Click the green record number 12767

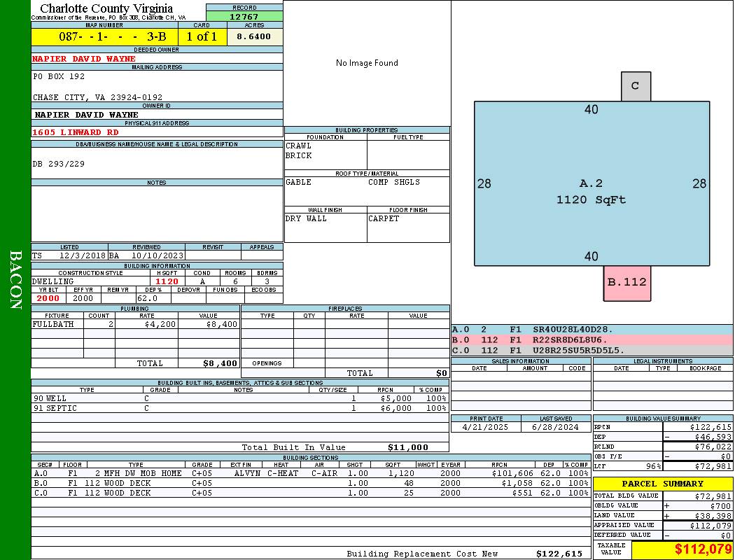244,17
